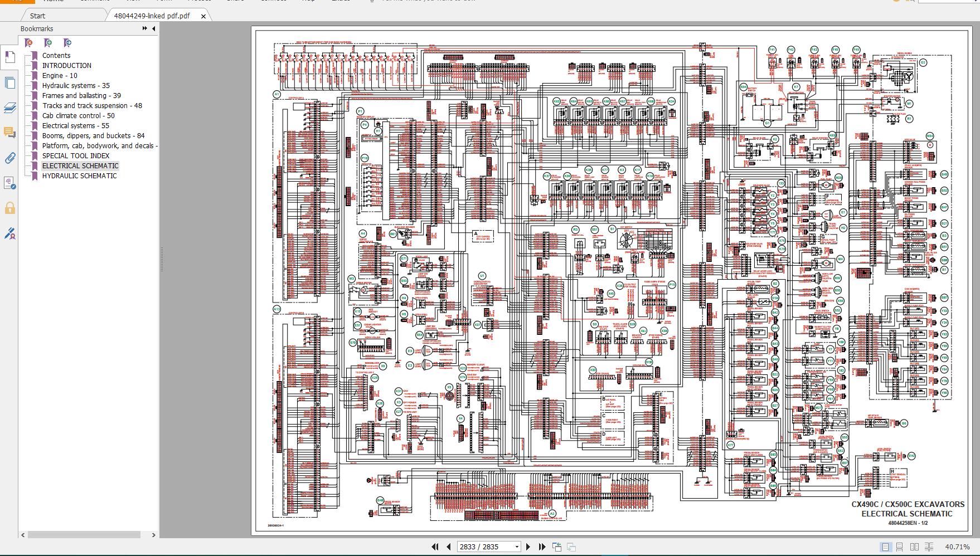Open Hydraulic systems - 35 bookmark

(x=76, y=85)
